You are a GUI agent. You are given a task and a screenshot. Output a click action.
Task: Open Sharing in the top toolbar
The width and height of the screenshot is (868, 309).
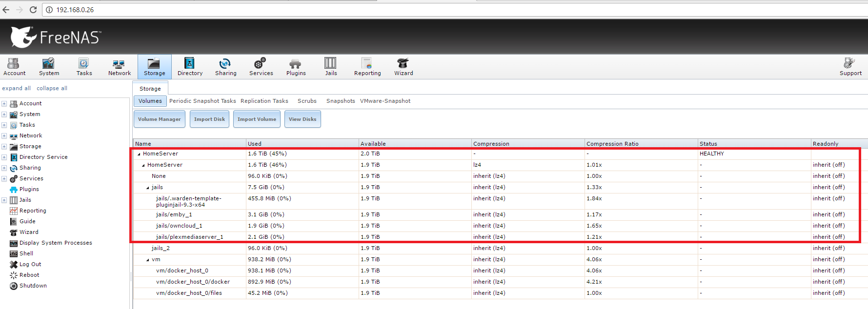(225, 67)
